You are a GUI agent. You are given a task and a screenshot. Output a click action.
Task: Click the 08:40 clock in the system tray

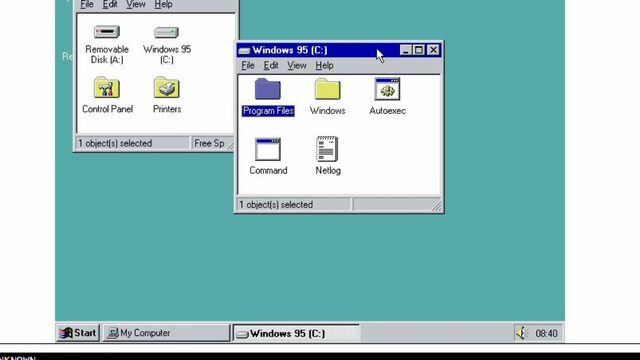(546, 333)
